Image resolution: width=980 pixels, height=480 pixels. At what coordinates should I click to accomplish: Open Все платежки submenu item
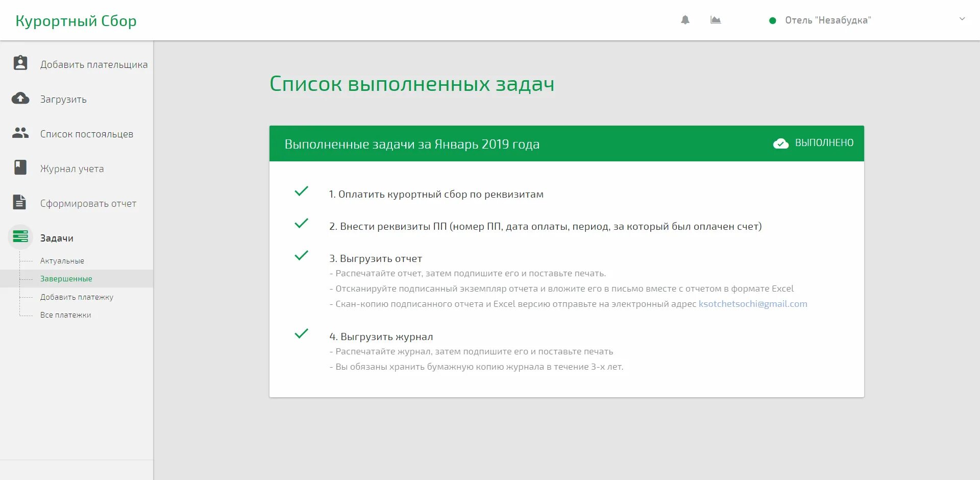point(66,315)
